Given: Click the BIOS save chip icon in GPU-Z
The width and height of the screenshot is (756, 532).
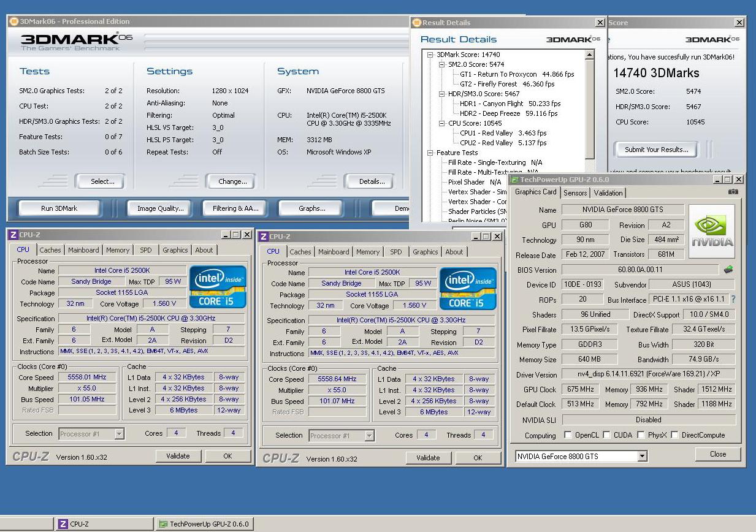Looking at the screenshot, I should pos(728,269).
